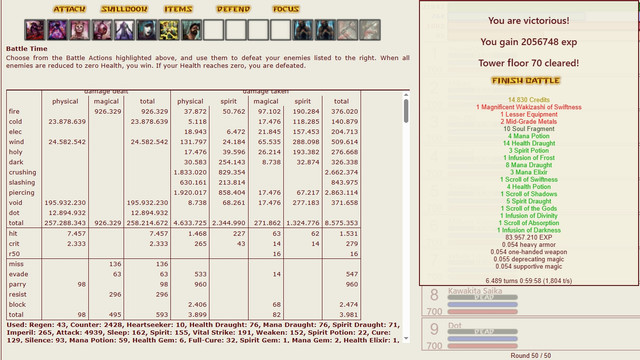Select the first empty quickbar slot

pos(213,30)
